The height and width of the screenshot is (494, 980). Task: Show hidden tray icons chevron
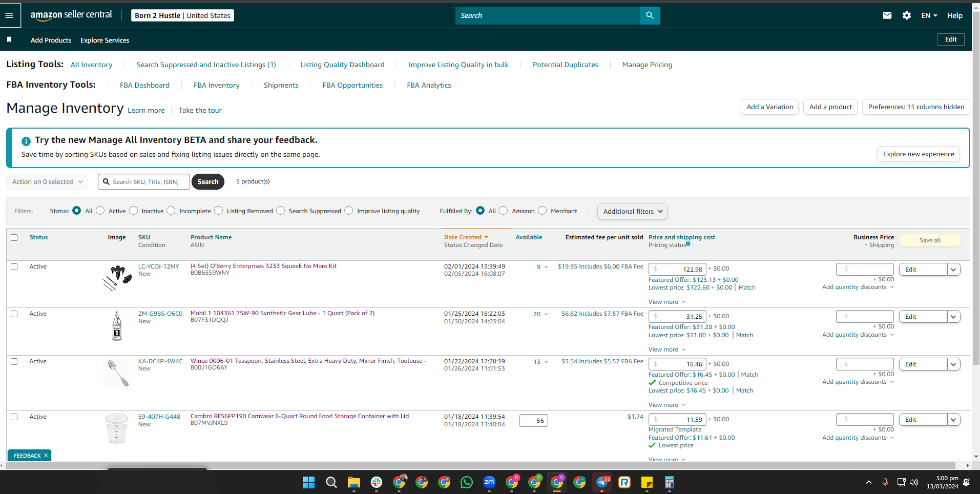[x=869, y=482]
